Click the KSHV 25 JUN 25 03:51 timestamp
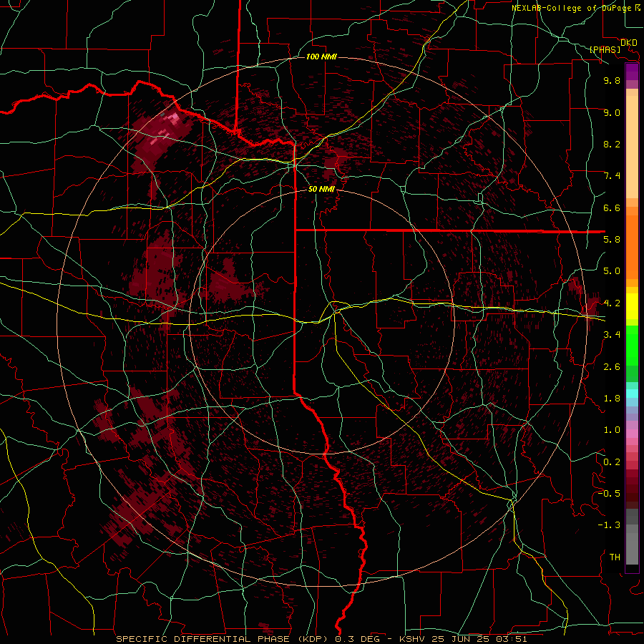The image size is (644, 644). coord(463,639)
